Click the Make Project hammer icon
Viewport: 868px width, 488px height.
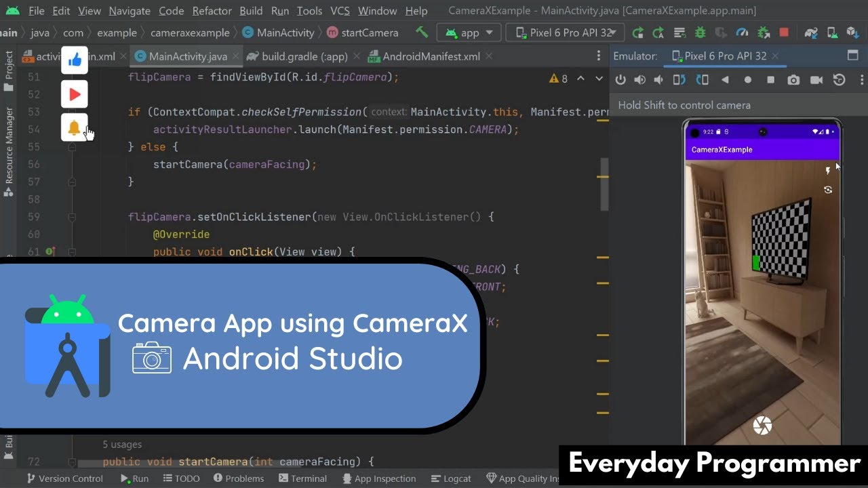click(x=422, y=32)
